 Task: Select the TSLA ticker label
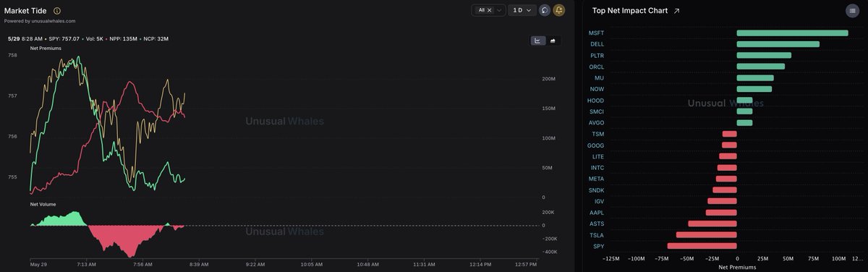(597, 235)
